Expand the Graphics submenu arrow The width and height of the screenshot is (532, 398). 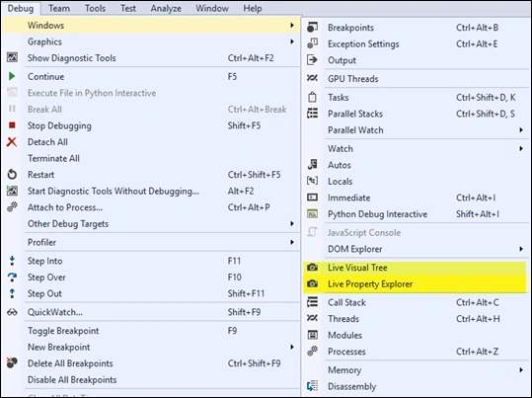pyautogui.click(x=292, y=41)
